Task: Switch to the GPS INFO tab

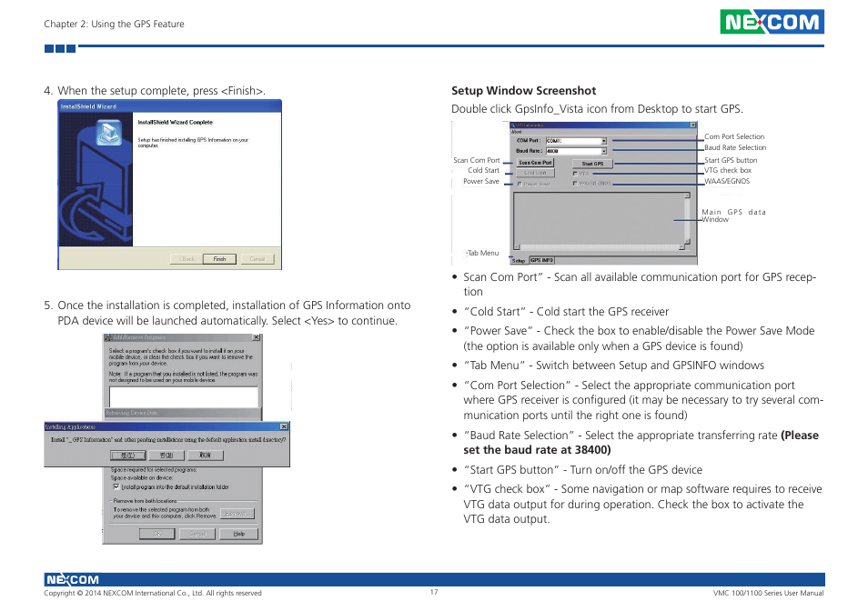Action: (542, 260)
